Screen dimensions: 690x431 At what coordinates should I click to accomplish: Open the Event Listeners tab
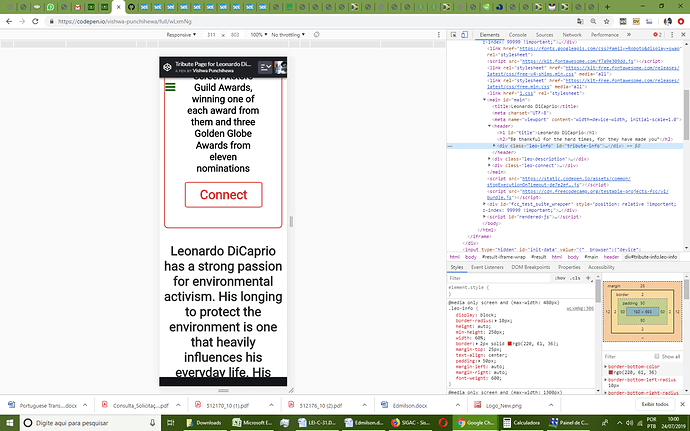point(487,267)
